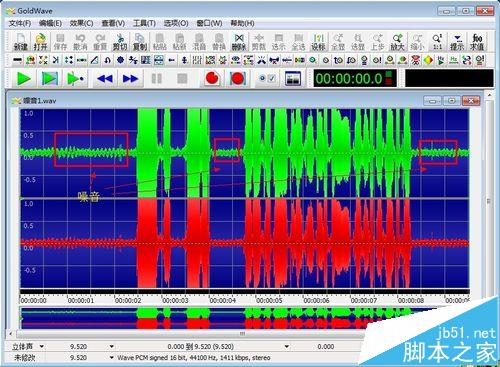Click the 复制 (Copy) toolbar icon

pyautogui.click(x=140, y=42)
